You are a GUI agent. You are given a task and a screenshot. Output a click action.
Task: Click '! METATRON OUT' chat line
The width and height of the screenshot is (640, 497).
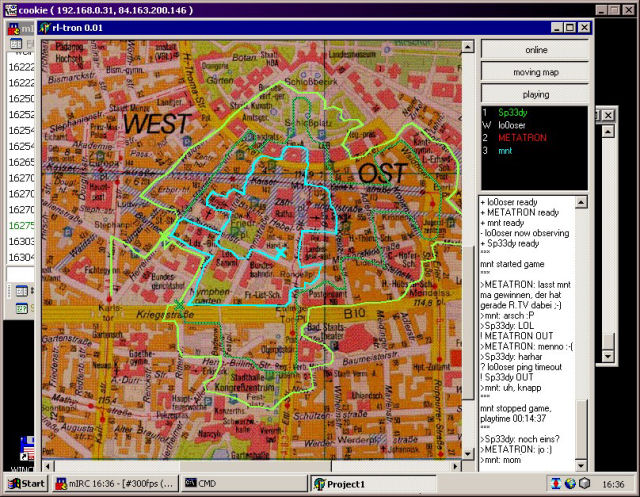tap(517, 336)
